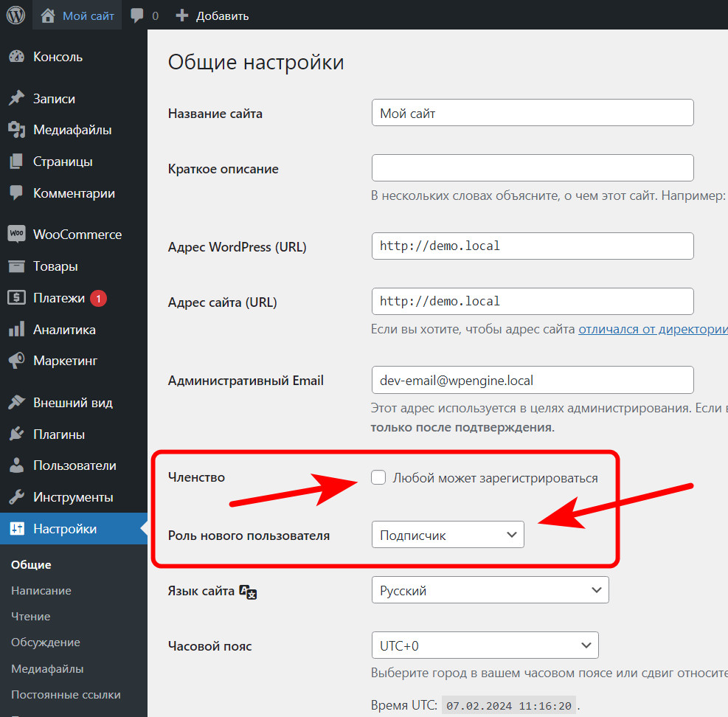Click the Адрес WordPress (URL) field
This screenshot has height=717, width=728.
click(x=533, y=246)
